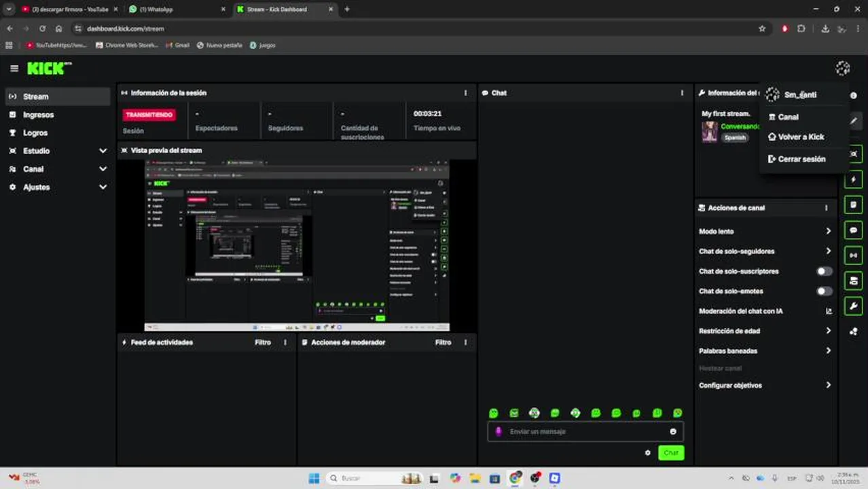Reload the page in Chrome
This screenshot has width=868, height=489.
pos(42,29)
